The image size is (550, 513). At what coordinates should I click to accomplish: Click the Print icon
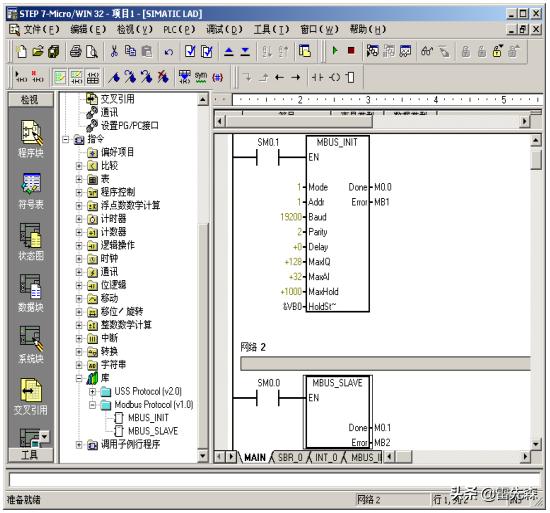click(x=75, y=52)
